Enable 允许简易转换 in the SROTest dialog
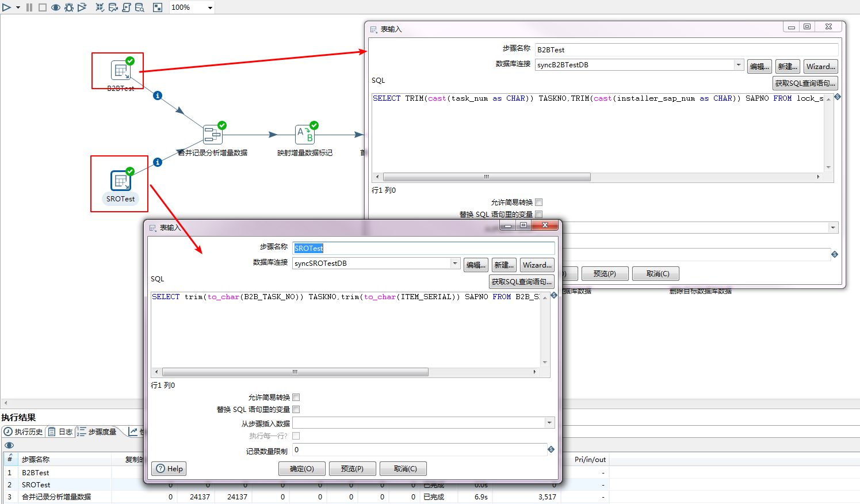Image resolution: width=860 pixels, height=504 pixels. (296, 397)
